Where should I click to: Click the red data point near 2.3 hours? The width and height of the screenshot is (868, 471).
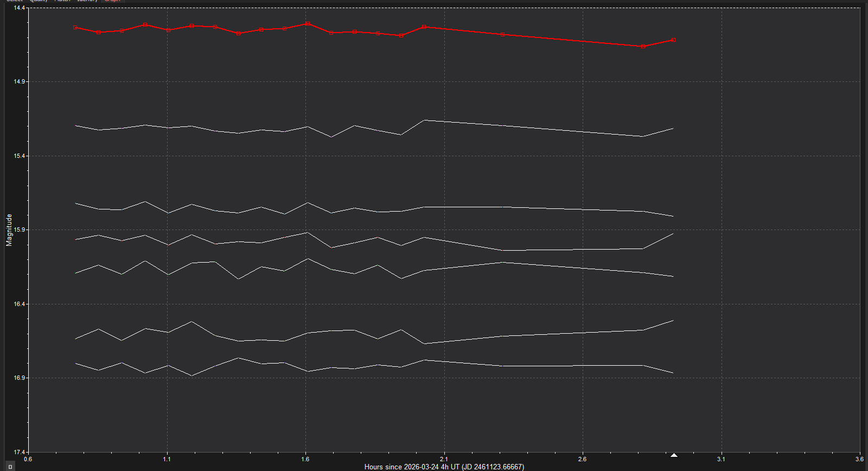point(502,34)
